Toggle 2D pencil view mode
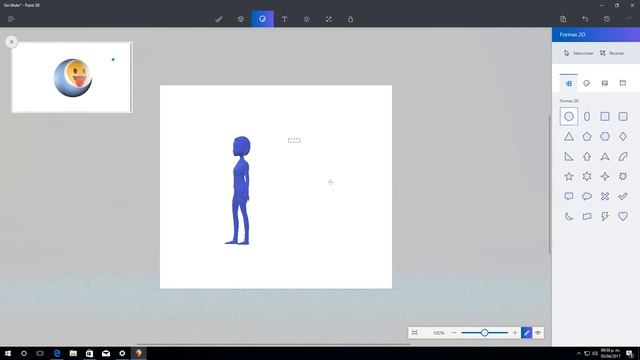This screenshot has height=360, width=640. click(527, 333)
